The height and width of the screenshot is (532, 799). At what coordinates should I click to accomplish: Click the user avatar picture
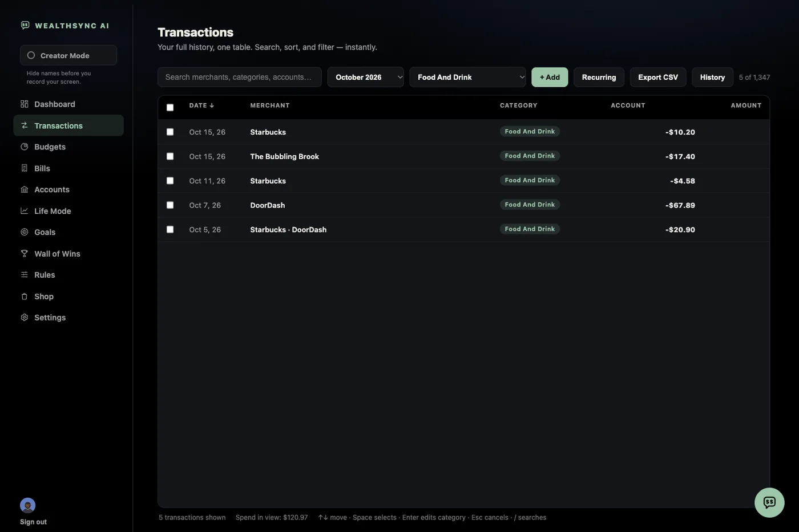[27, 505]
